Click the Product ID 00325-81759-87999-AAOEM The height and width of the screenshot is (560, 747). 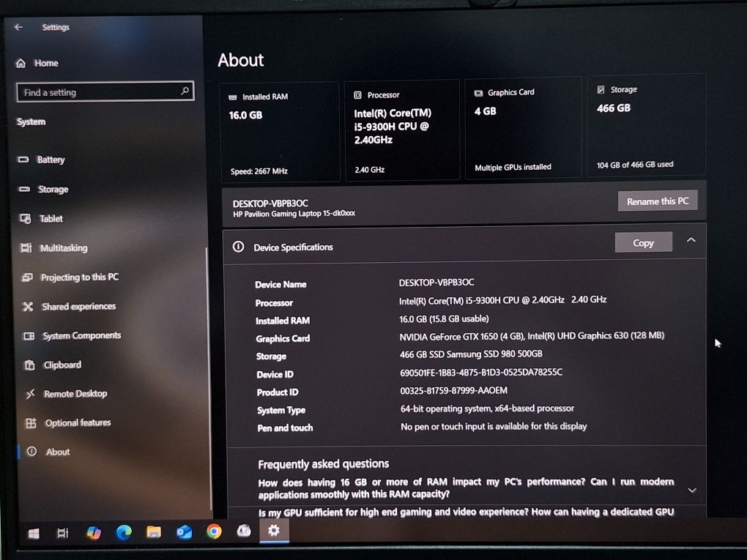pos(454,390)
